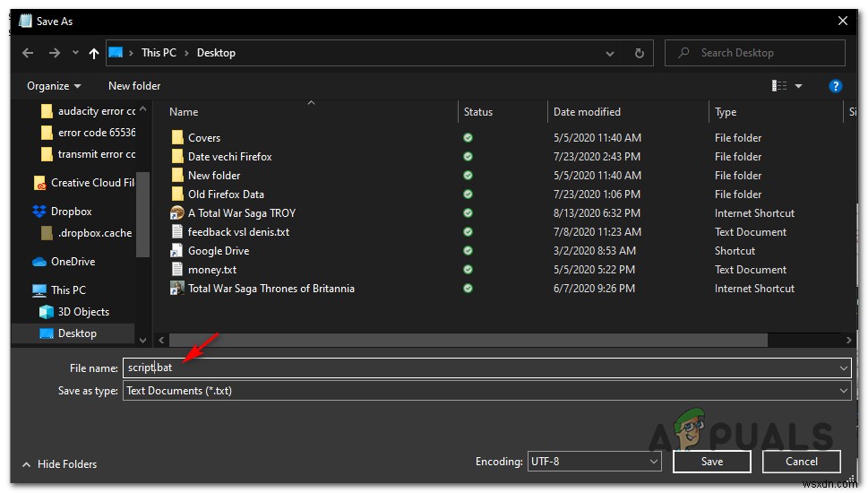Click the New folder item's folder icon
The width and height of the screenshot is (868, 493).
pos(177,175)
